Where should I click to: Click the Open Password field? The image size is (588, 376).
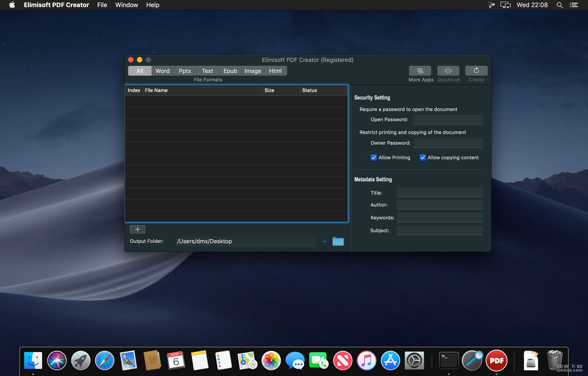pyautogui.click(x=448, y=120)
